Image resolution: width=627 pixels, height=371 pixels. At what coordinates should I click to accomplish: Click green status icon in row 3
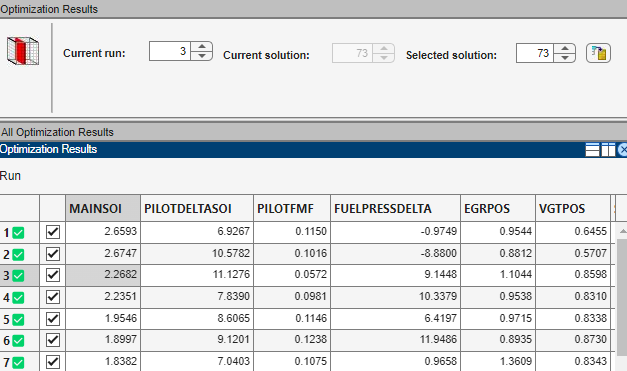pyautogui.click(x=18, y=275)
